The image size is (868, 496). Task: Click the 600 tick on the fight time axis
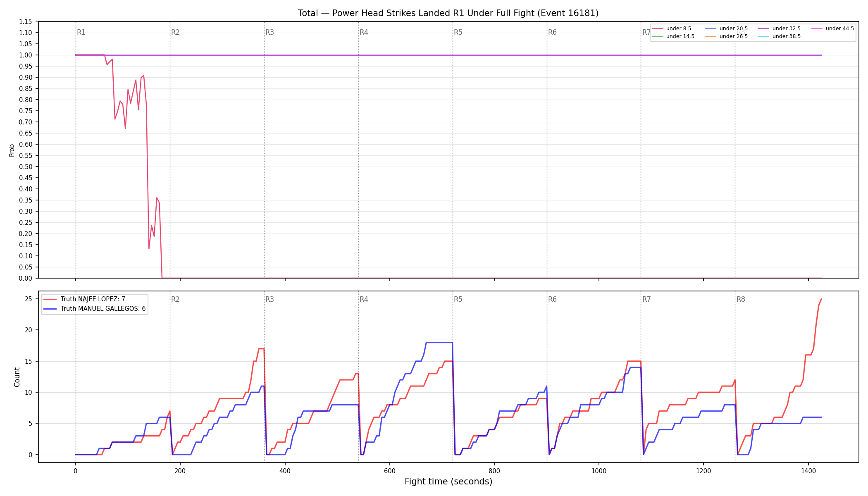389,470
